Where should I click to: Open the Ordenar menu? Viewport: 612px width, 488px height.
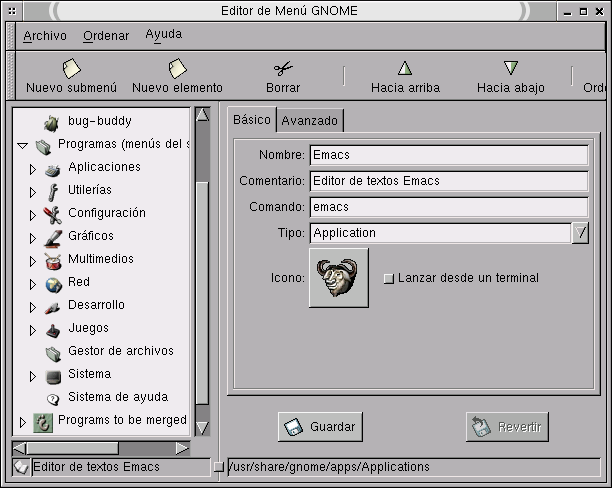(x=106, y=36)
